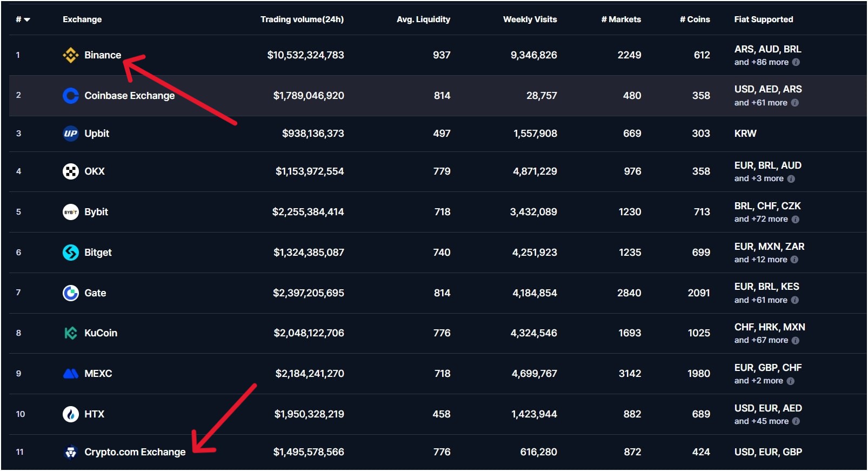The height and width of the screenshot is (471, 868).
Task: Click the Coinbase Exchange logo icon
Action: point(71,96)
